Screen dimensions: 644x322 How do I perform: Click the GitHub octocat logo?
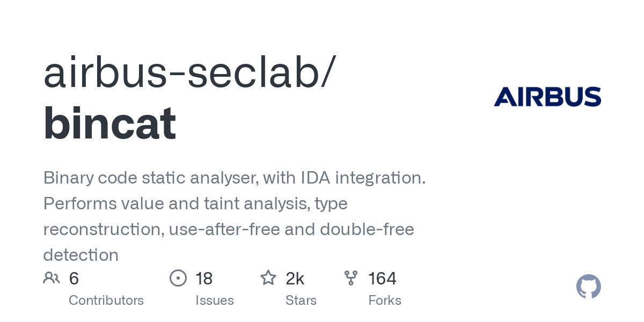click(588, 287)
